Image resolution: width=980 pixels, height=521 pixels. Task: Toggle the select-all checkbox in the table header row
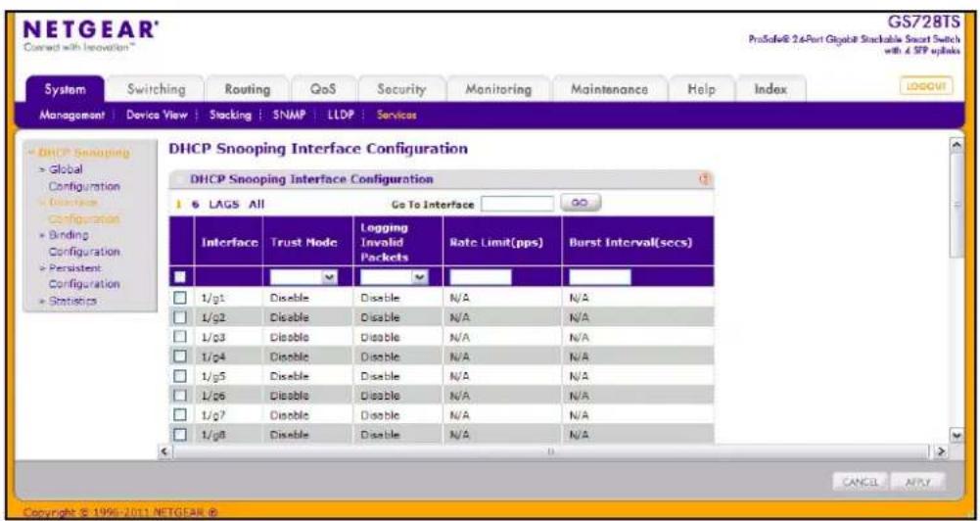tap(179, 276)
